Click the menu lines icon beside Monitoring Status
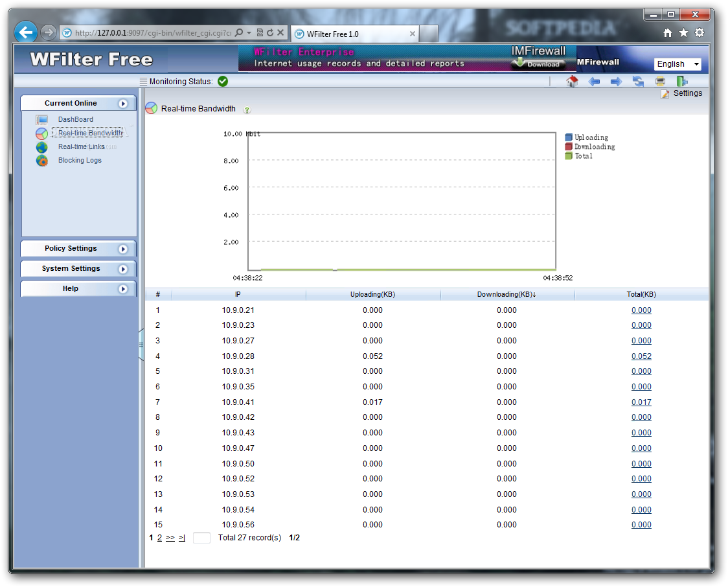The height and width of the screenshot is (587, 728). point(144,81)
